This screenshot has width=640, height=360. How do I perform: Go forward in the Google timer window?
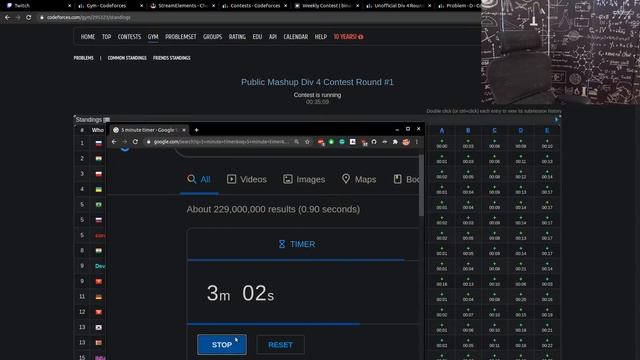coord(124,142)
